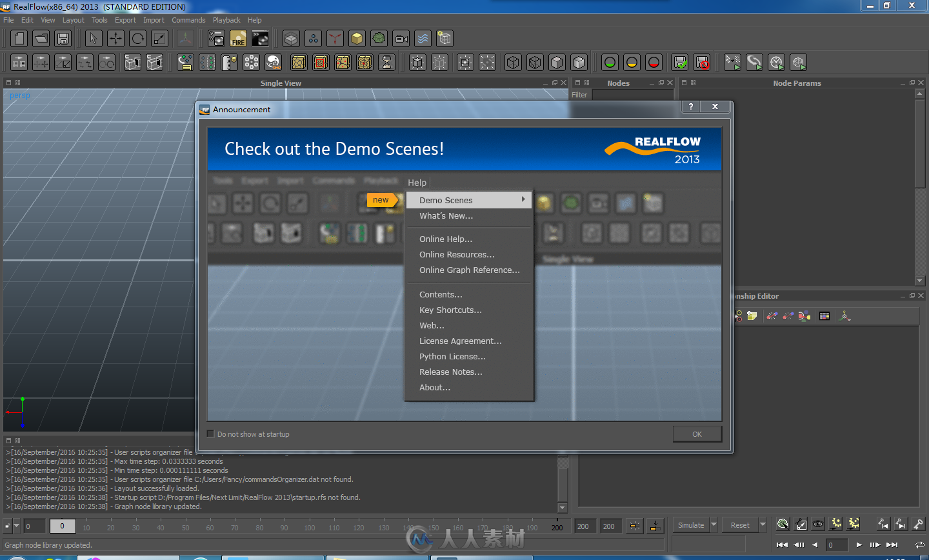Viewport: 929px width, 560px height.
Task: Toggle the loop playback icon
Action: pyautogui.click(x=919, y=545)
